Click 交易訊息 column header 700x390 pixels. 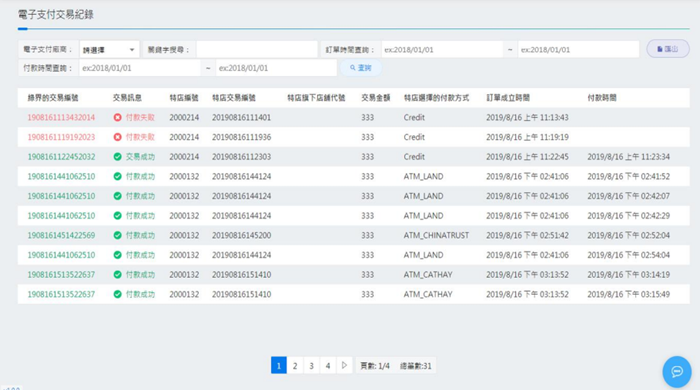tap(127, 98)
